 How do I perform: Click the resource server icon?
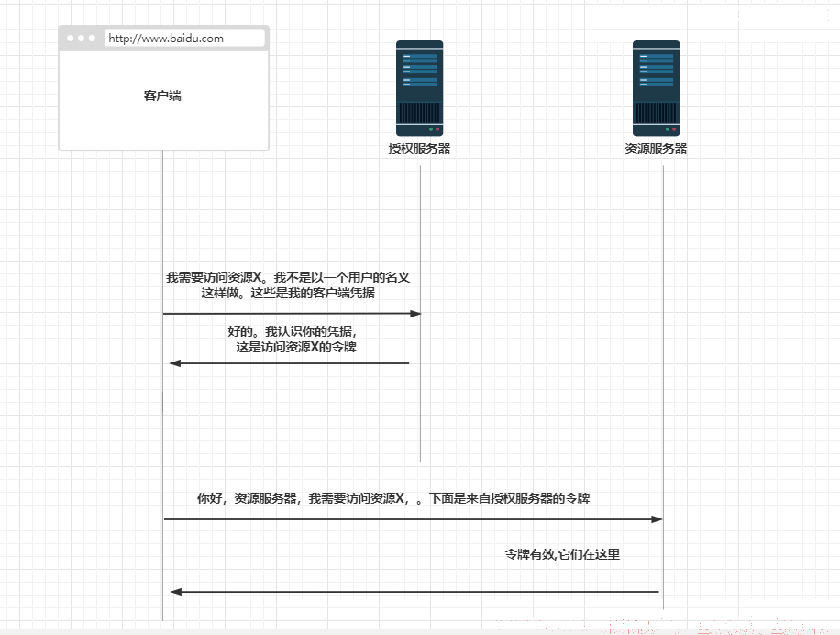656,88
